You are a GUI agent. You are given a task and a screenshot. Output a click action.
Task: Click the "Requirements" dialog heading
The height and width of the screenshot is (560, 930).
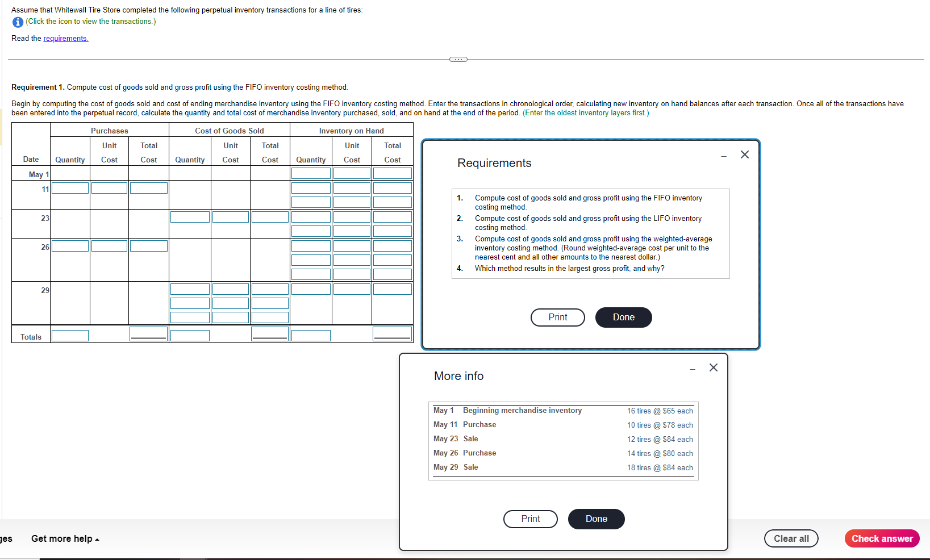494,163
